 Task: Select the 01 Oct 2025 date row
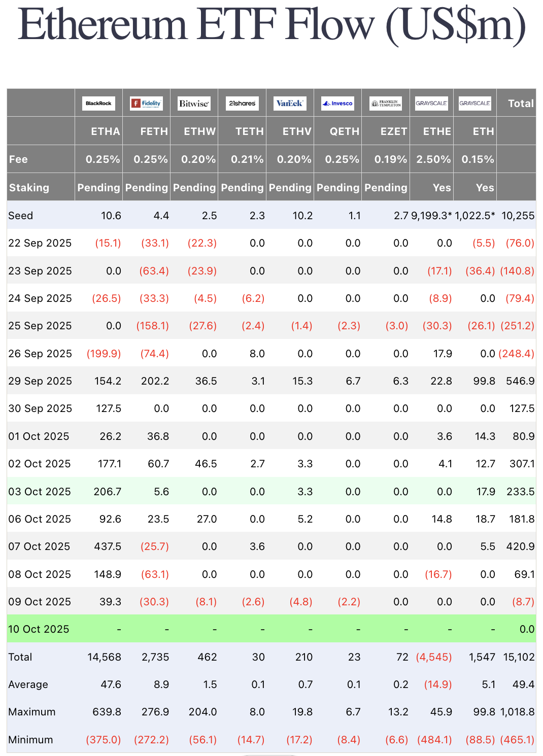[x=271, y=436]
